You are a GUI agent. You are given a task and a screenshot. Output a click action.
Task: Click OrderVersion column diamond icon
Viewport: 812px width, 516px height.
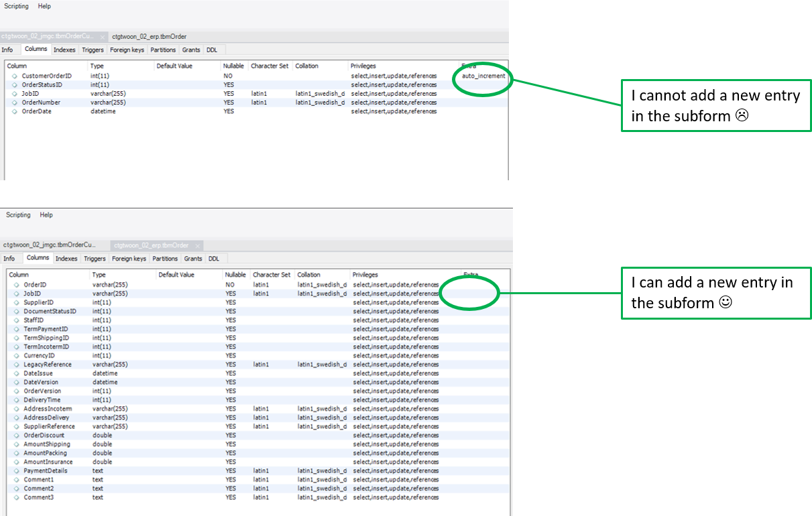[17, 391]
